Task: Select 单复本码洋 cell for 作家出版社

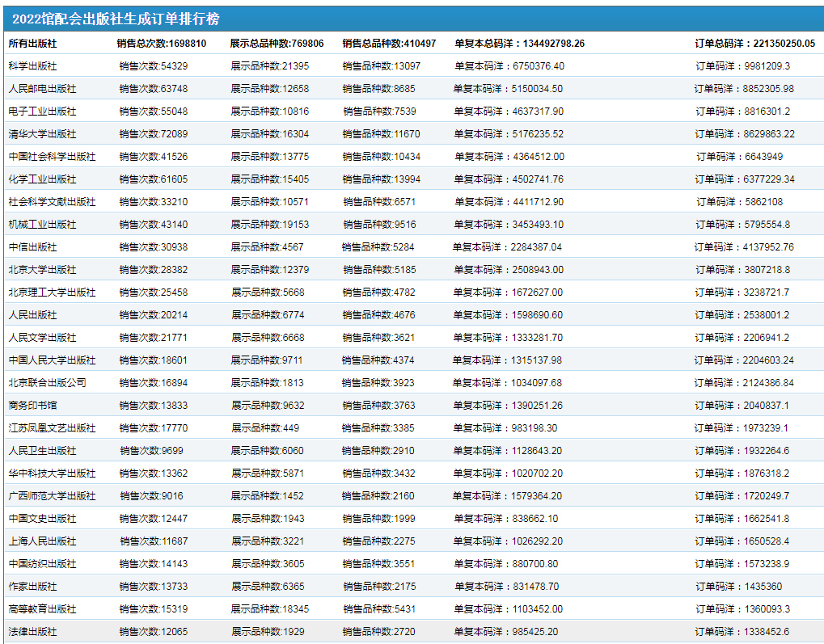Action: (506, 587)
